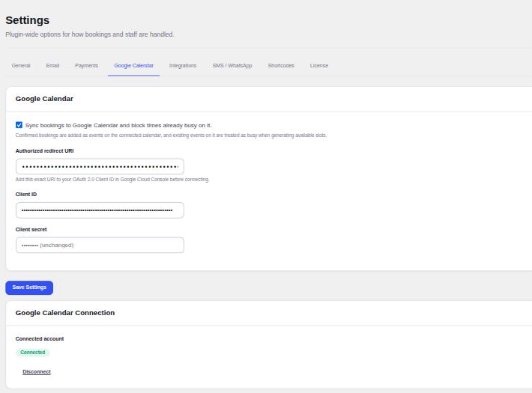Click the Connected account label

[x=40, y=339]
